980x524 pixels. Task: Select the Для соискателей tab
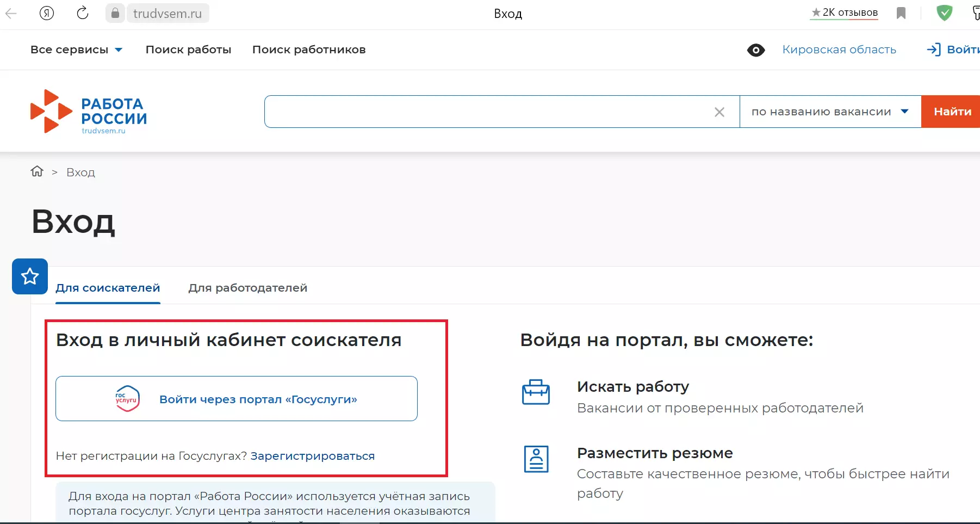[108, 288]
